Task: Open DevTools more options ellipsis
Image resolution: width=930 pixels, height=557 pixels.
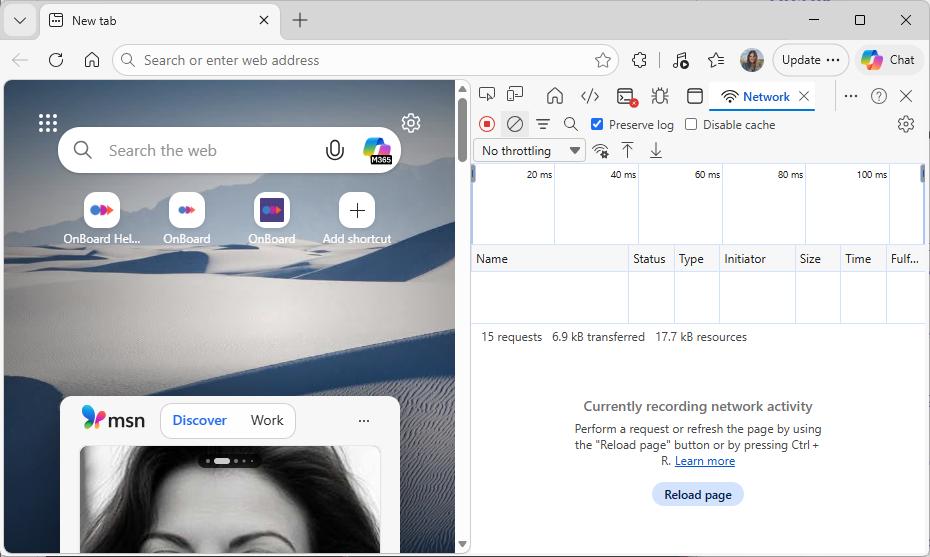Action: click(x=851, y=96)
